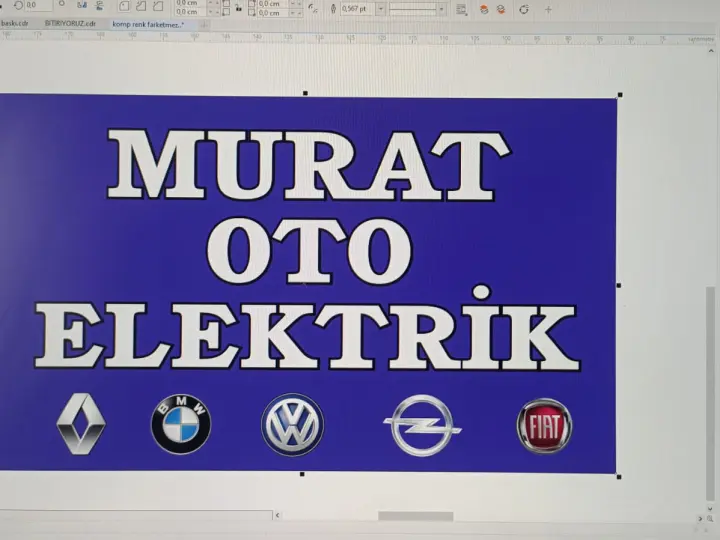Screen dimensions: 720x540
Task: Click the vertical scrollbar thumb
Action: (710, 394)
